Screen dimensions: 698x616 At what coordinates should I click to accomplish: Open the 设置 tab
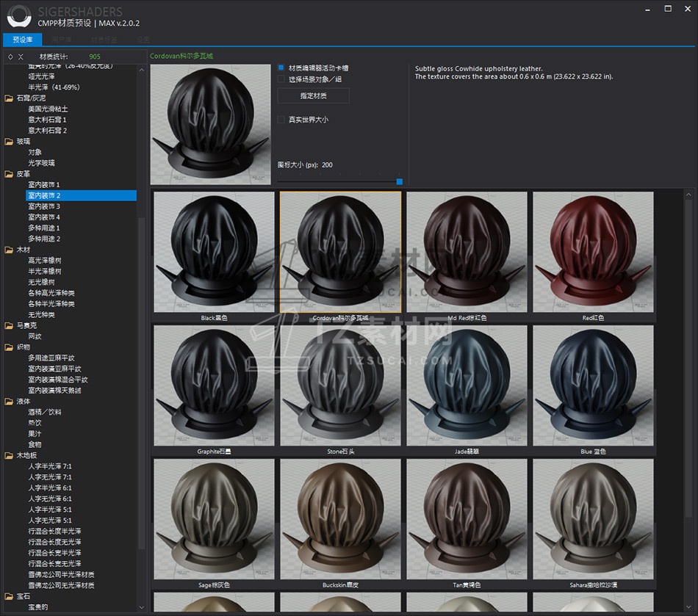point(143,40)
